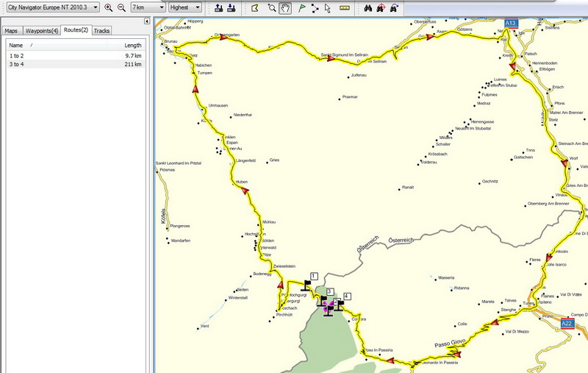Select the waypoint flag tool
The height and width of the screenshot is (373, 588).
(x=302, y=8)
